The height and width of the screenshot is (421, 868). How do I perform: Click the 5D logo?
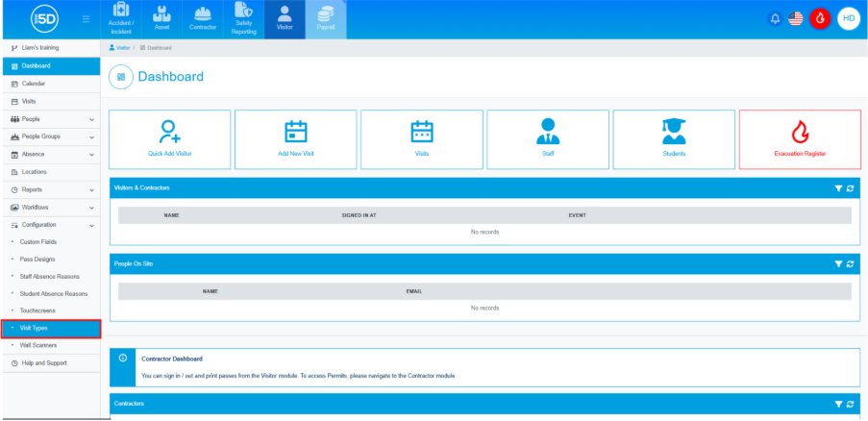pyautogui.click(x=45, y=19)
